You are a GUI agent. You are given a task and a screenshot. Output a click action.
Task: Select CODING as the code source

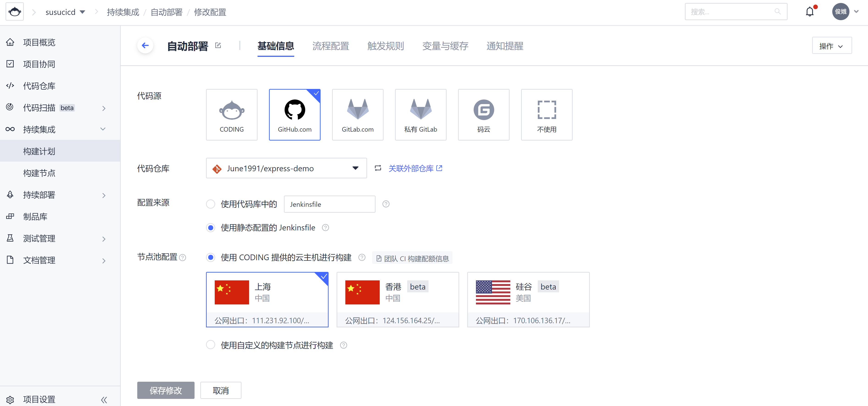231,115
